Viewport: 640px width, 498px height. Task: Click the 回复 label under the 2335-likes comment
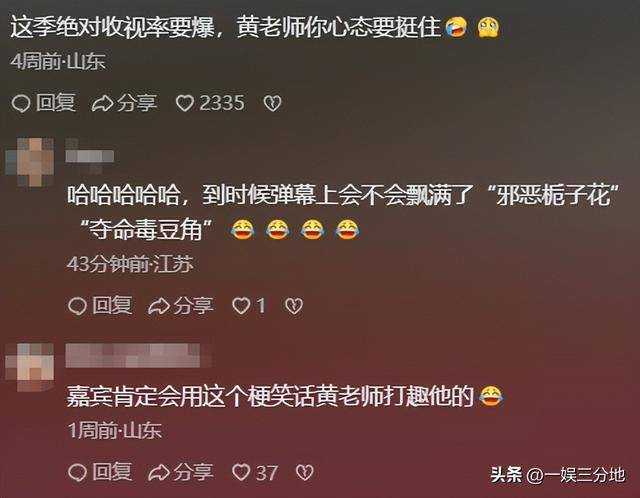(56, 102)
